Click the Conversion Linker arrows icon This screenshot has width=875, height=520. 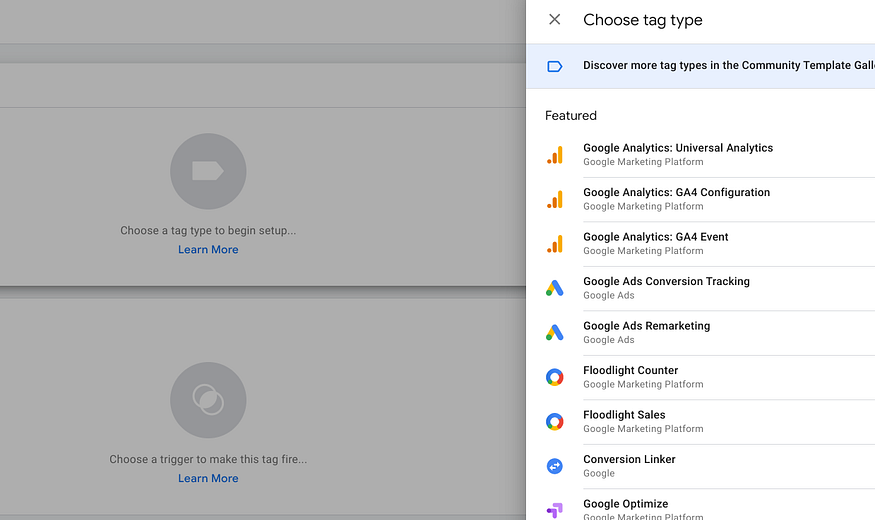pyautogui.click(x=555, y=466)
